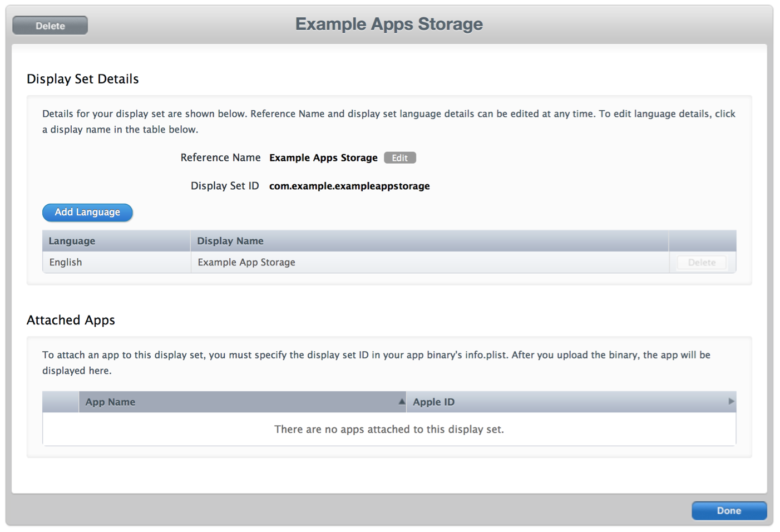Click the Attached Apps section heading
This screenshot has height=532, width=780.
(71, 320)
